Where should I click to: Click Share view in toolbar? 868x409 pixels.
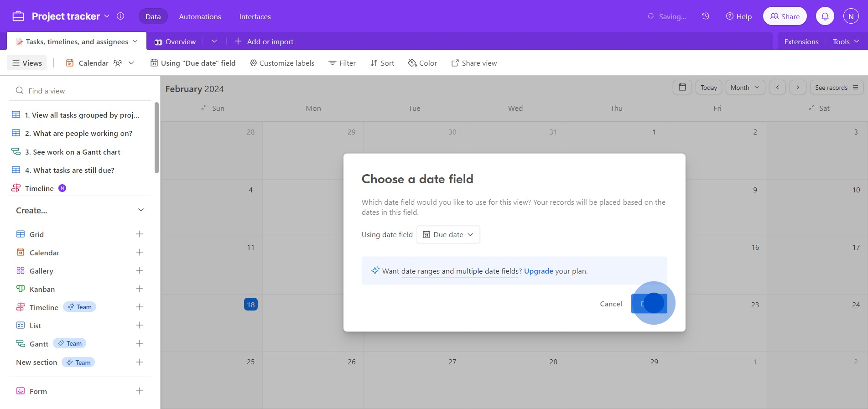coord(474,63)
